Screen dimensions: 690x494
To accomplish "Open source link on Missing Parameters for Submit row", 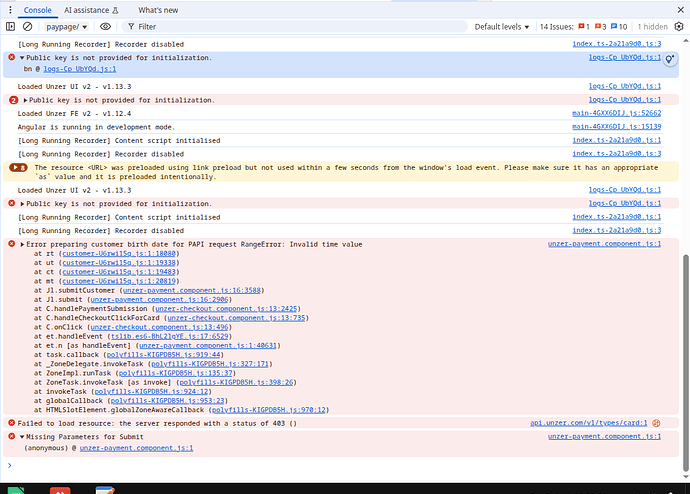I will 604,436.
